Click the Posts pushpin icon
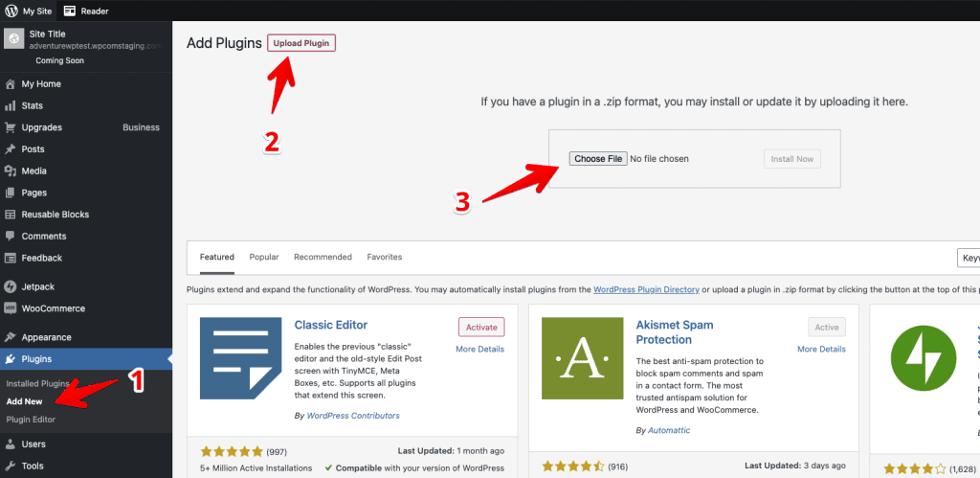The width and height of the screenshot is (980, 478). click(10, 149)
